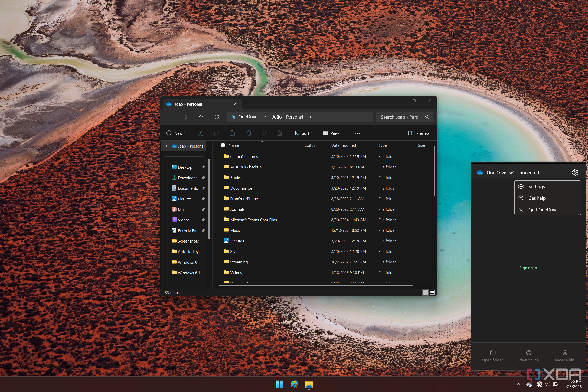Screen dimensions: 588x392
Task: Click the Copy icon in Explorer toolbar
Action: click(217, 133)
